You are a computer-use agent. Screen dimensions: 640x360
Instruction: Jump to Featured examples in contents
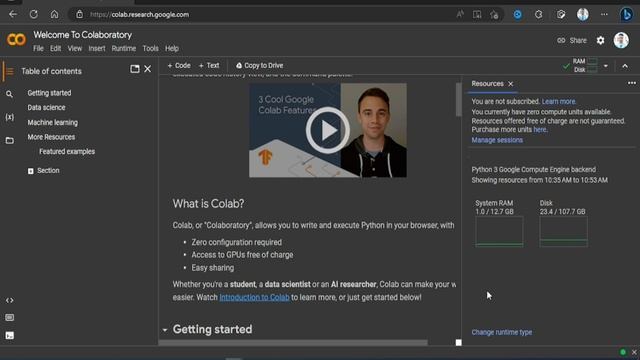coord(67,151)
